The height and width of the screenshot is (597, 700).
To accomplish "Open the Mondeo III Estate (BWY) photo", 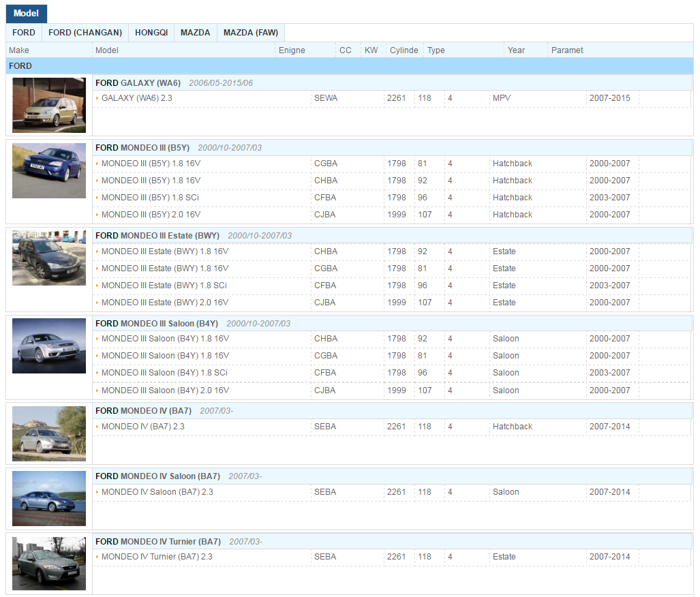I will 49,258.
